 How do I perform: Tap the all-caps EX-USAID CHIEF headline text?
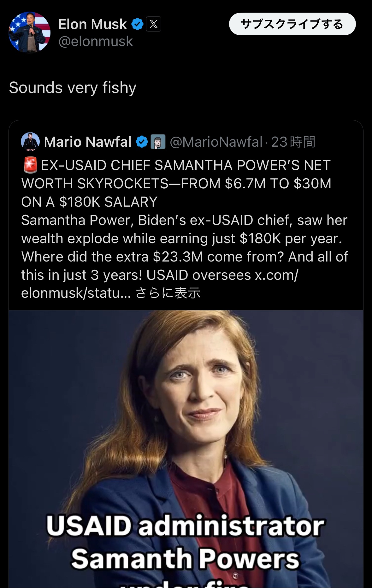pos(176,183)
